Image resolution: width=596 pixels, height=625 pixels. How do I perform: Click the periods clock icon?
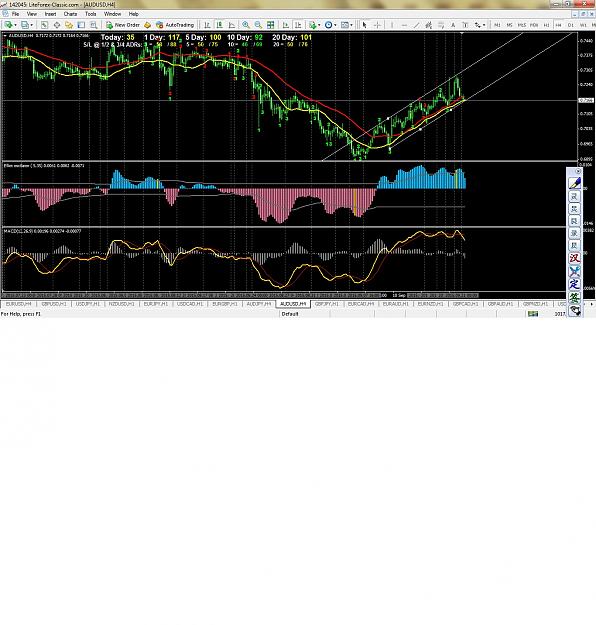(328, 25)
